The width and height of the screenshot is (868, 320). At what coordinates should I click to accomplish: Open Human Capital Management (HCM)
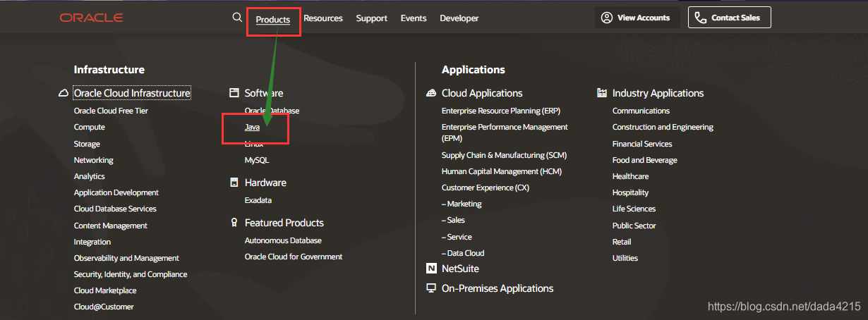point(502,171)
